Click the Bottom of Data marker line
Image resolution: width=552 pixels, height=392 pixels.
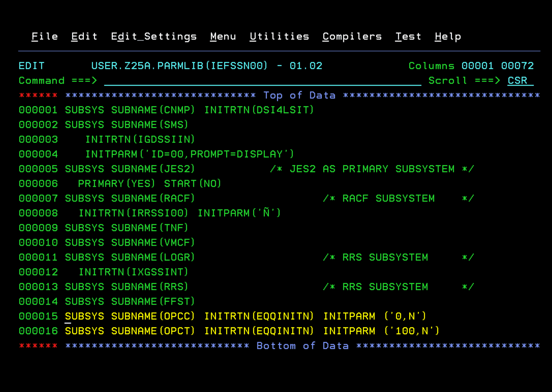(302, 346)
